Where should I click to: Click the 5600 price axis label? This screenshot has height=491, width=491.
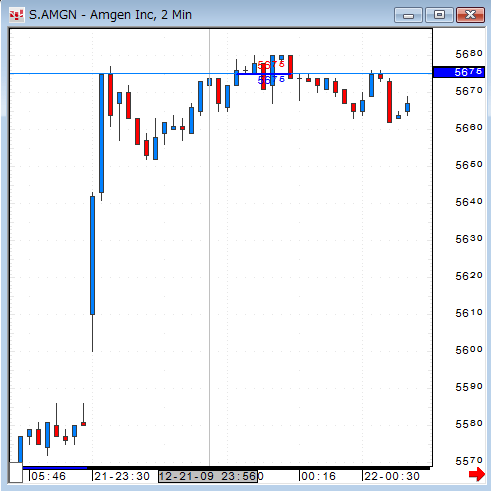pos(469,350)
